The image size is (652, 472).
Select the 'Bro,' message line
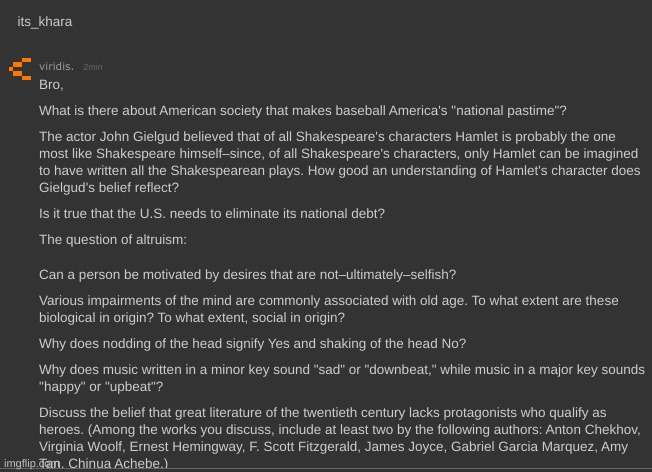51,85
